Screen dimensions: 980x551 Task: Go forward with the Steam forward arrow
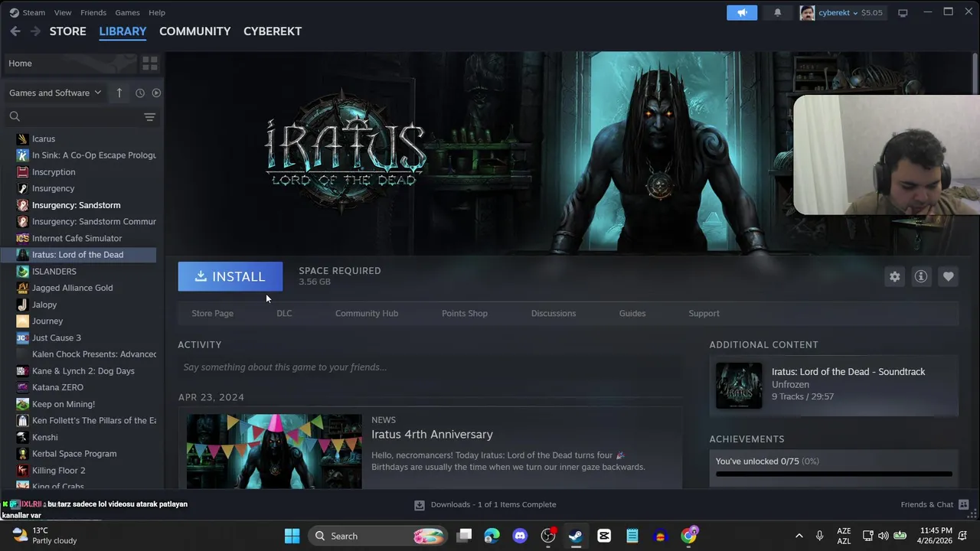[x=35, y=31]
